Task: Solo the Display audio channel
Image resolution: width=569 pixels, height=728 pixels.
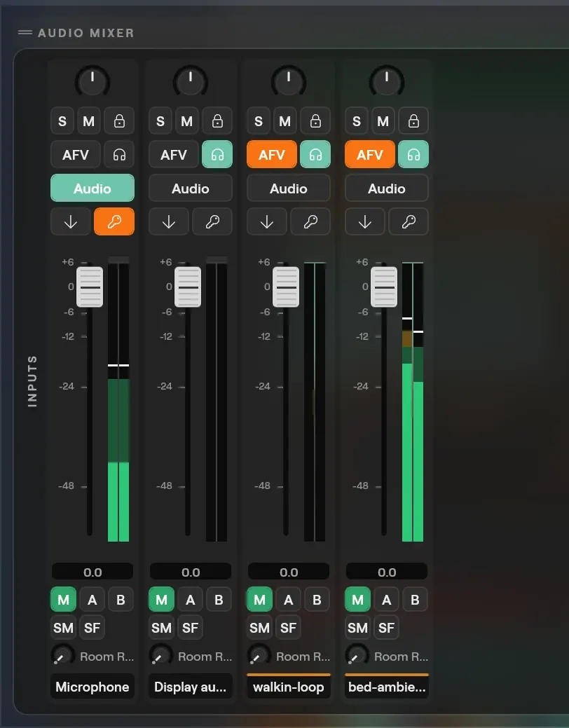Action: [160, 121]
